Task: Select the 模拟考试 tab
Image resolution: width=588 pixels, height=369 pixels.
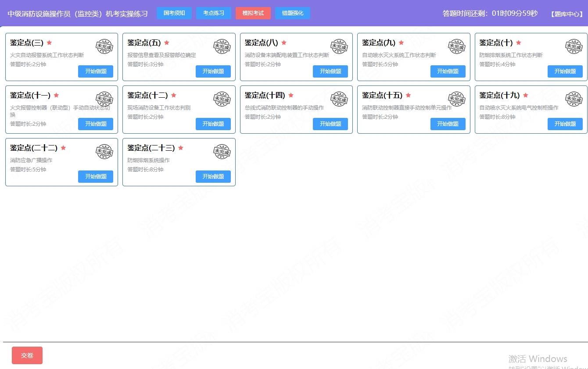Action: coord(253,13)
